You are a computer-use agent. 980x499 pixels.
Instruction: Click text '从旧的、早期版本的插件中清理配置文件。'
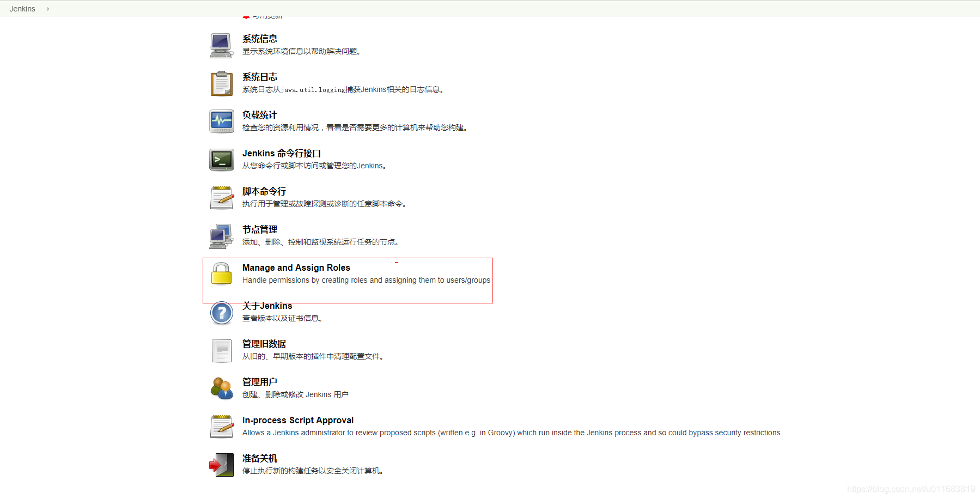314,356
